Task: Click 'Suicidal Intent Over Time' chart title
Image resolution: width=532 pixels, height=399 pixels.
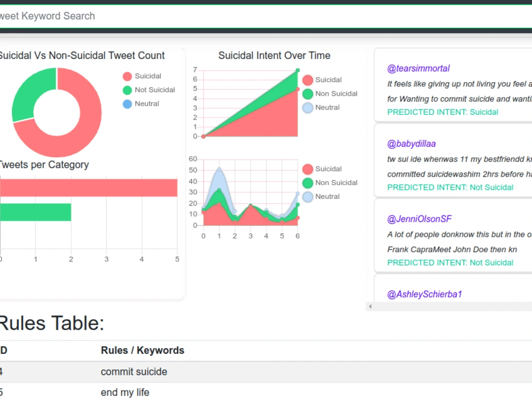Action: pos(274,56)
